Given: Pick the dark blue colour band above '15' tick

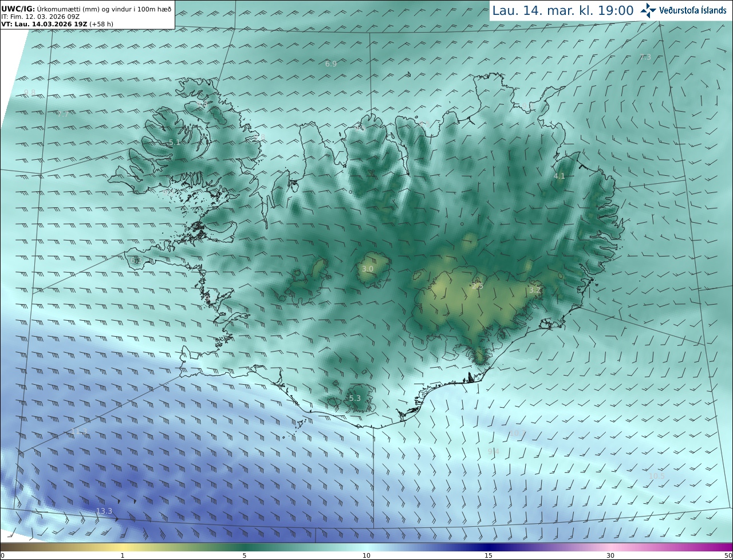Looking at the screenshot, I should pyautogui.click(x=488, y=547).
